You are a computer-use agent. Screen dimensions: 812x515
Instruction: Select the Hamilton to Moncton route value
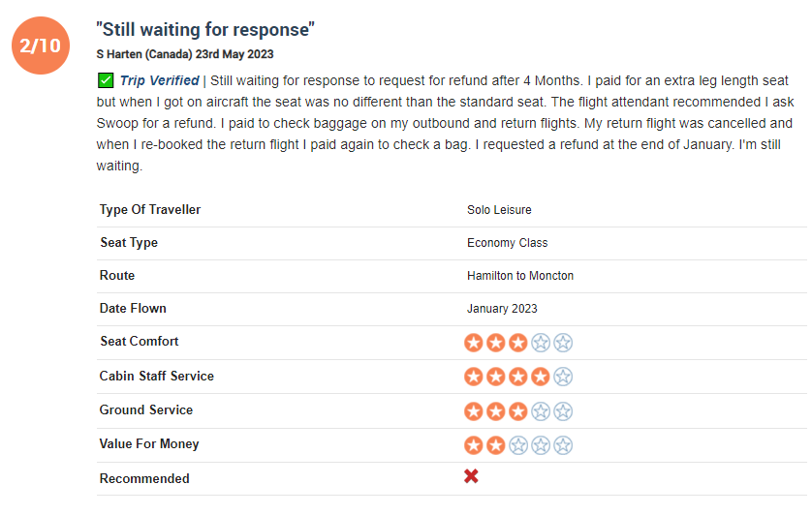520,276
